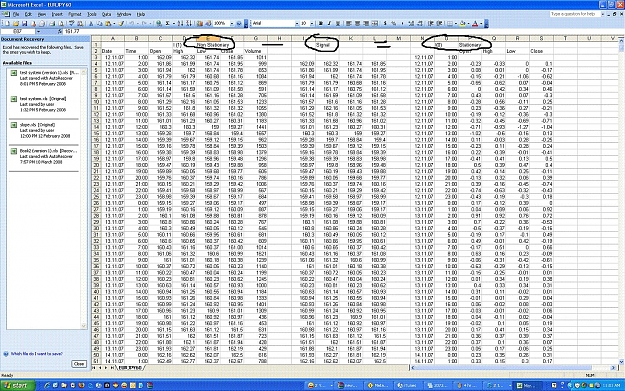Image resolution: width=625 pixels, height=391 pixels.
Task: Open the Insert menu
Action: [57, 14]
